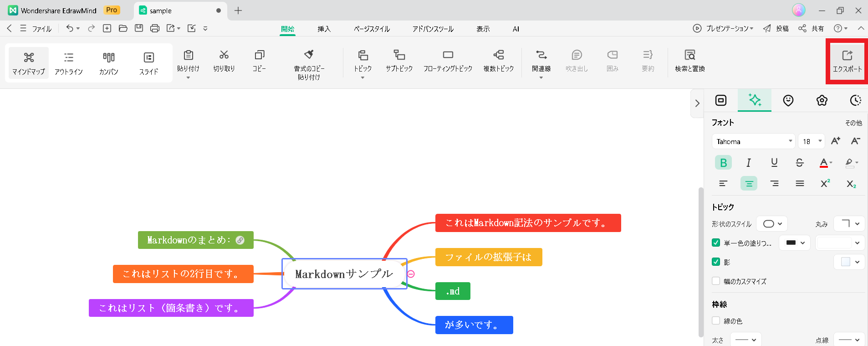
Task: Activate the format painter brush
Action: pos(309,65)
